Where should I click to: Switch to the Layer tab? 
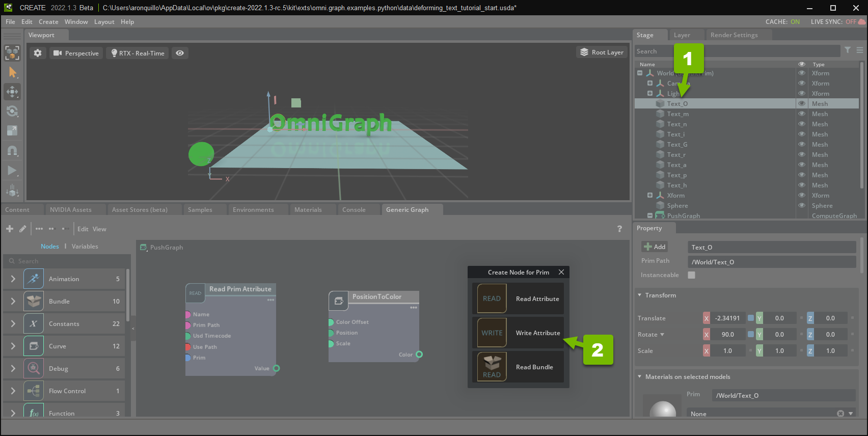coord(682,35)
